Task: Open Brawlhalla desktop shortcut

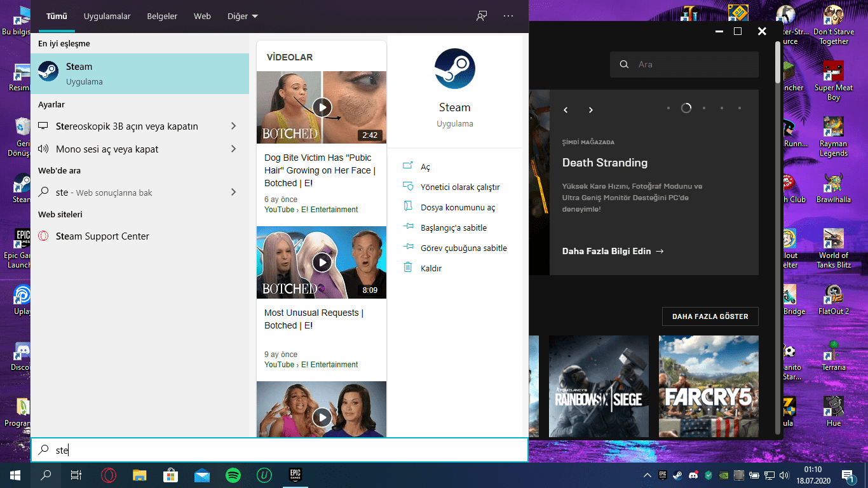Action: [834, 187]
